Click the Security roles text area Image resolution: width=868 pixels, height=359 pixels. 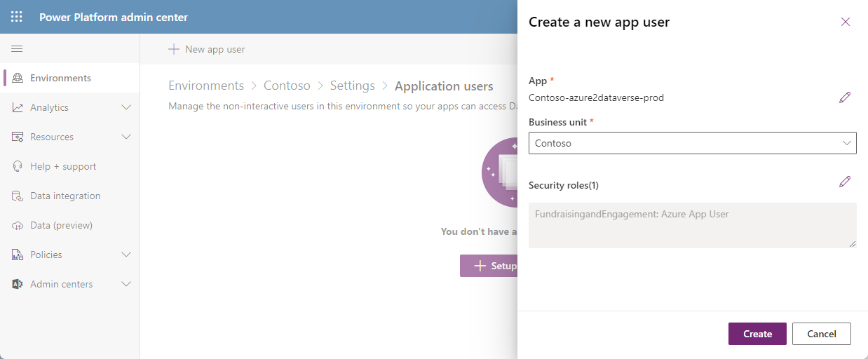tap(692, 225)
